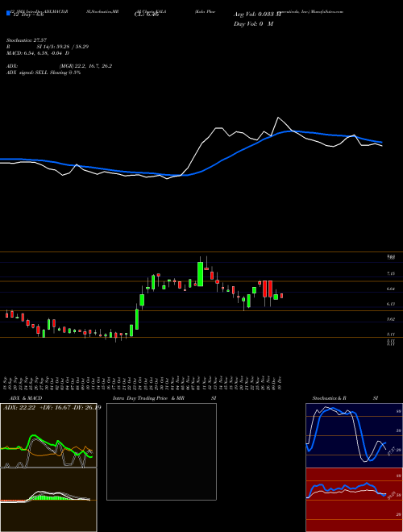This screenshot has width=403, height=532.
Task: Click the 5.62 price axis label
Action: tap(391, 319)
